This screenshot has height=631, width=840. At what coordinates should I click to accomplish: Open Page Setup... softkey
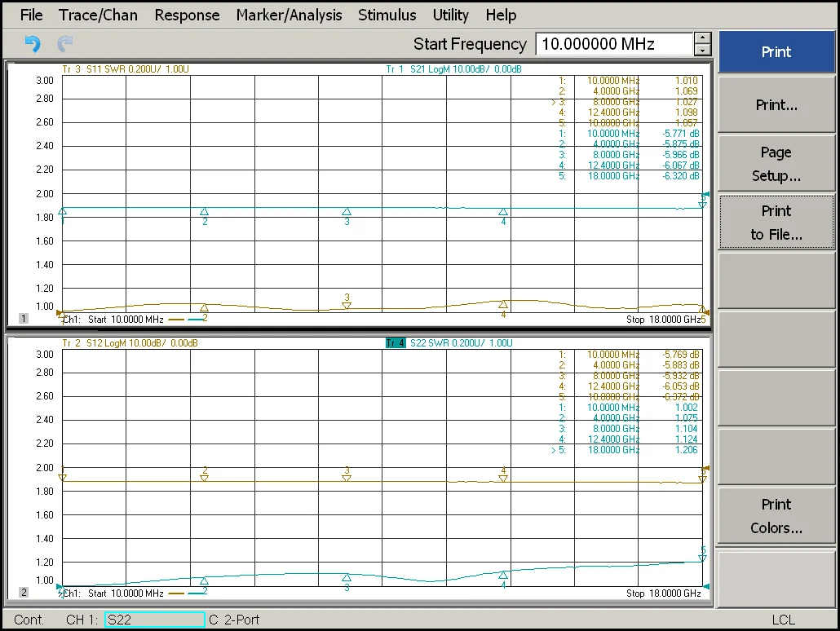point(776,163)
